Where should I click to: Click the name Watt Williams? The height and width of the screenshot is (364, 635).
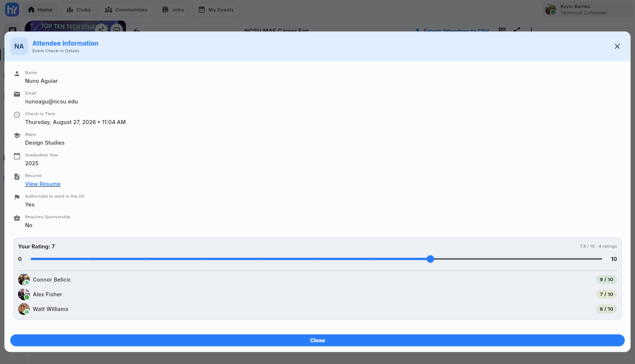point(51,309)
